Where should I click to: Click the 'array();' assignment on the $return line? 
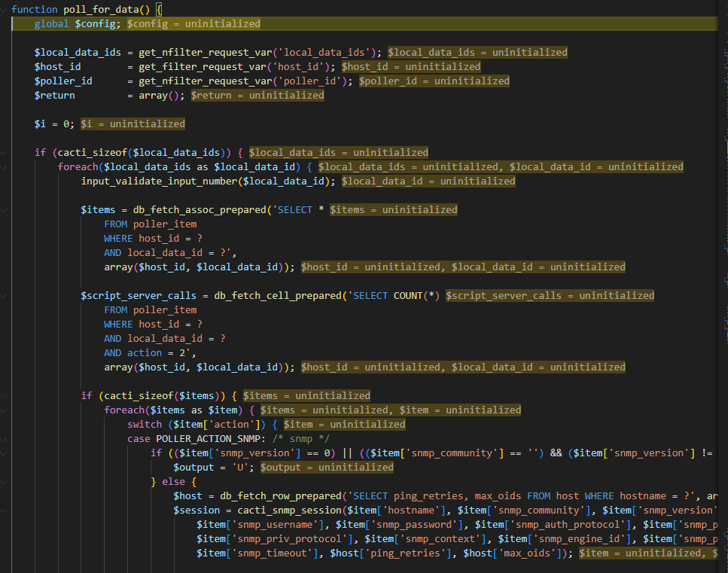(x=162, y=96)
